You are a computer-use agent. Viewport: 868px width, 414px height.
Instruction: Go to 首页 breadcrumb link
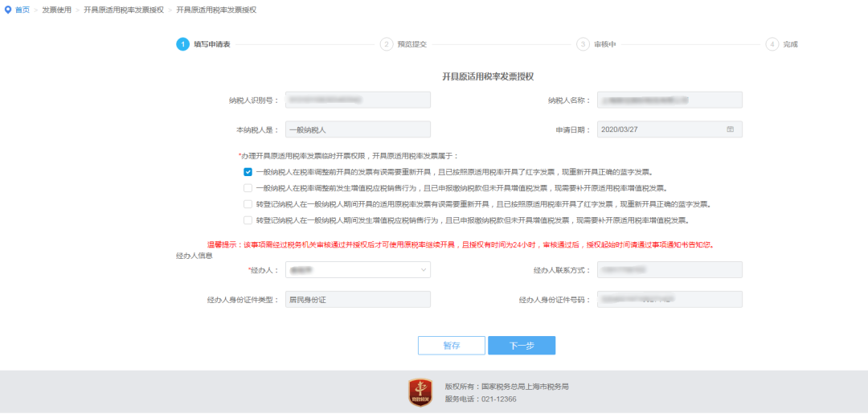(23, 10)
